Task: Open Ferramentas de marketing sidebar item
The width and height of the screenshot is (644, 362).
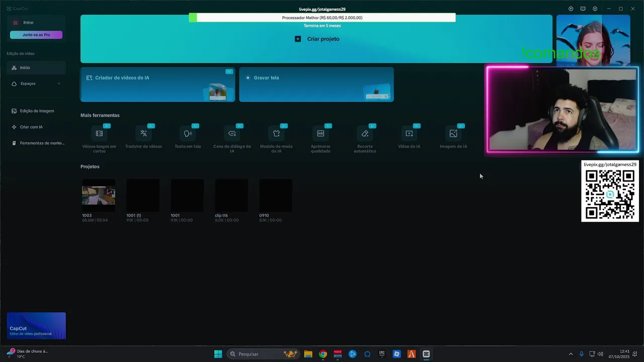Action: pyautogui.click(x=36, y=143)
